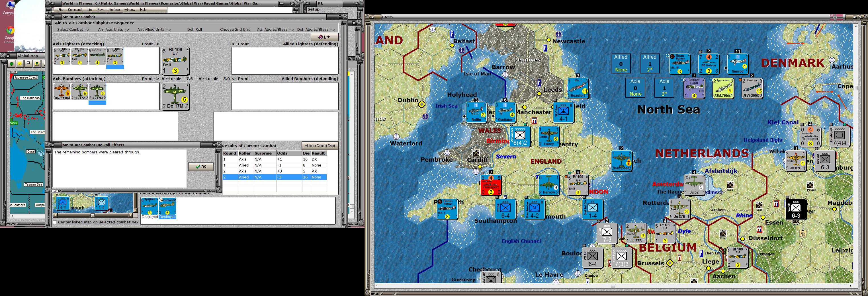The image size is (868, 296).
Task: Select the round 1 Axis row with DX result
Action: (274, 159)
